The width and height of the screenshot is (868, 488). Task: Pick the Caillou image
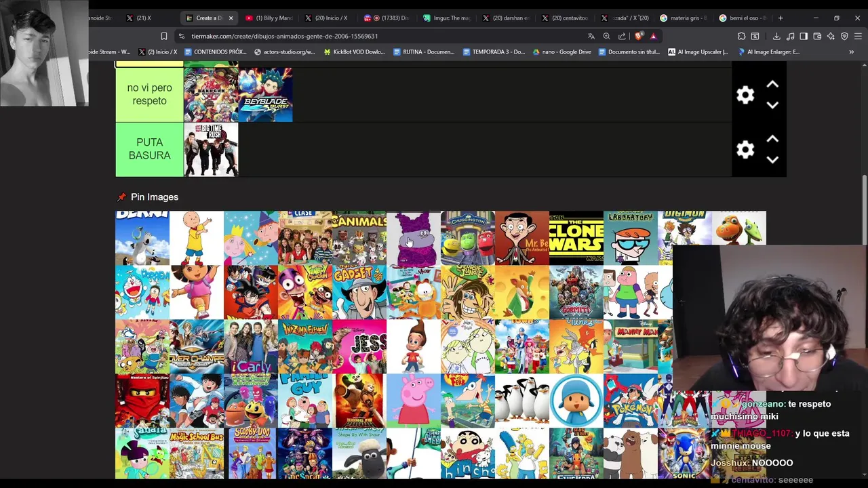[x=197, y=238]
